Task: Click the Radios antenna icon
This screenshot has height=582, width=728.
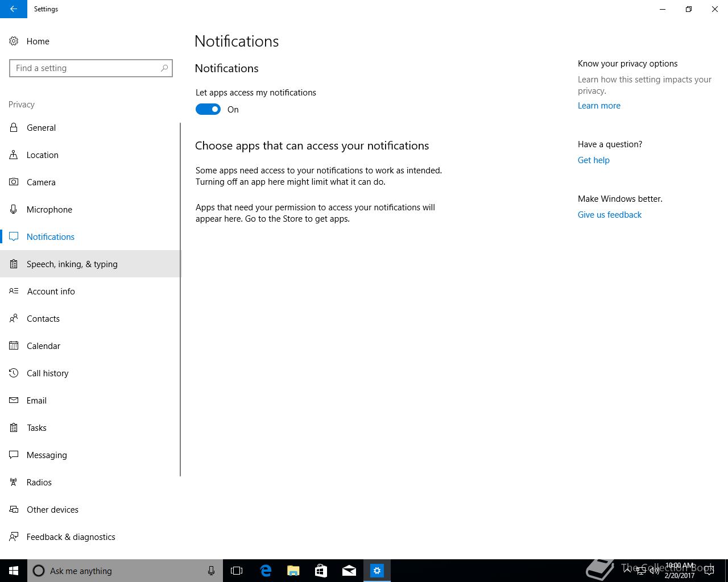Action: tap(14, 482)
